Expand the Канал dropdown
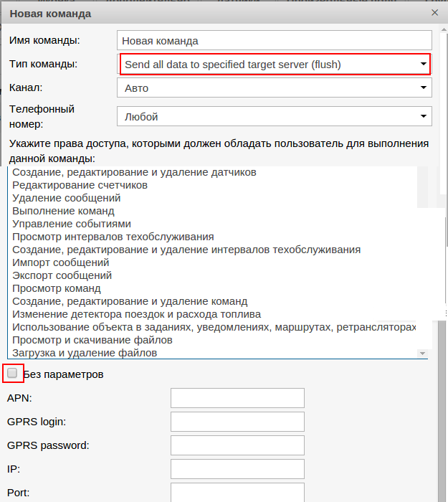The image size is (448, 502). pos(274,88)
